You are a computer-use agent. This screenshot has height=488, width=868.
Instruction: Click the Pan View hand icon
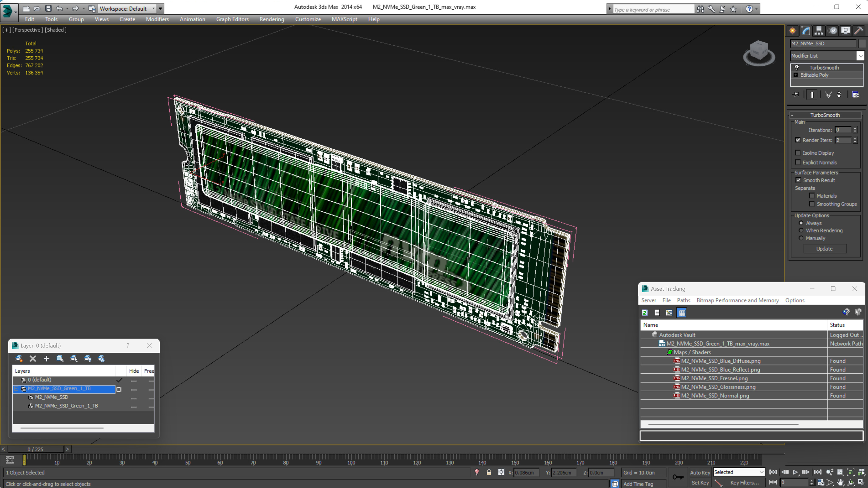[841, 482]
